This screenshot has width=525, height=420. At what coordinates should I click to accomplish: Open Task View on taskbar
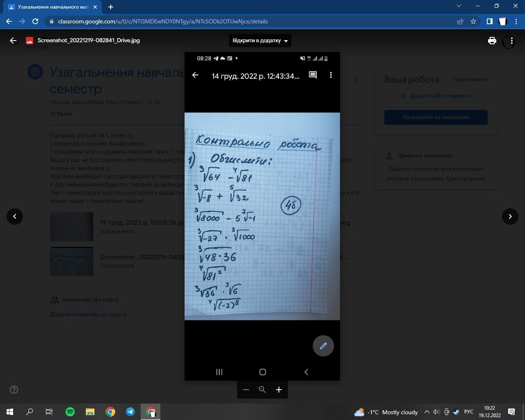click(x=49, y=412)
